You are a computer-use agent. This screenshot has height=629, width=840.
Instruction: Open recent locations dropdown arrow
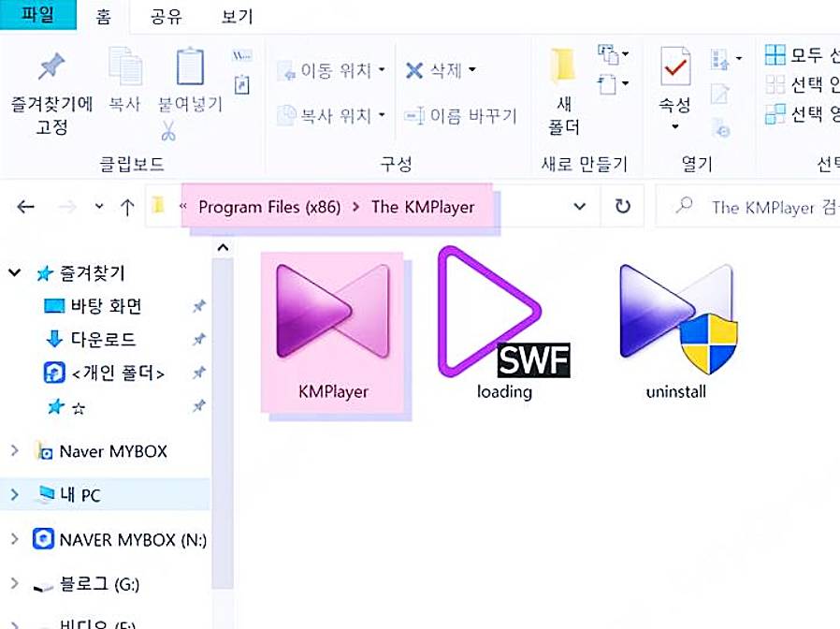pos(98,206)
